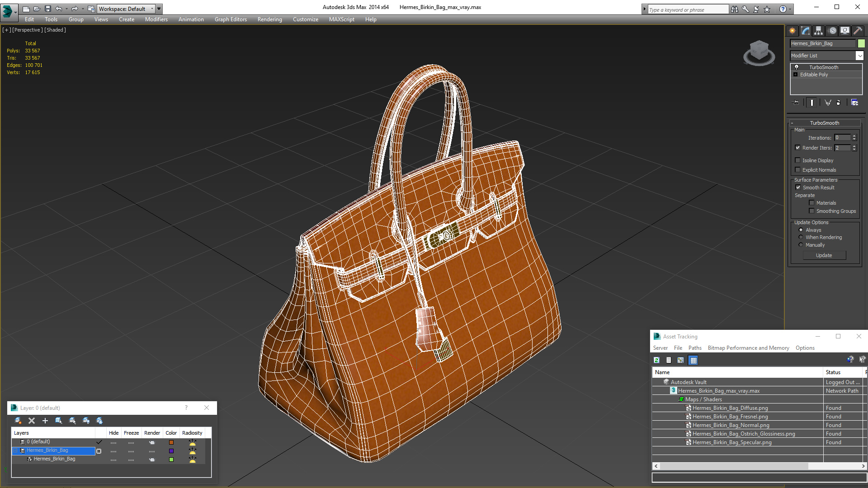
Task: Open the Rendering menu
Action: pos(269,19)
